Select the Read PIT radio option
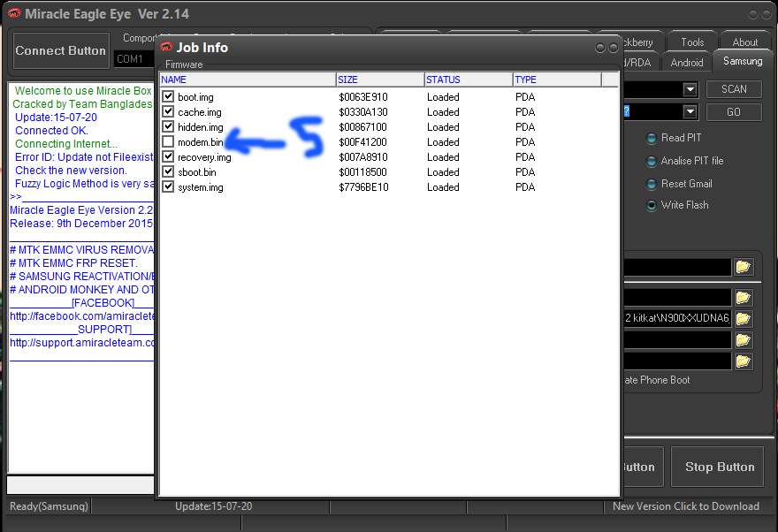 coord(652,139)
